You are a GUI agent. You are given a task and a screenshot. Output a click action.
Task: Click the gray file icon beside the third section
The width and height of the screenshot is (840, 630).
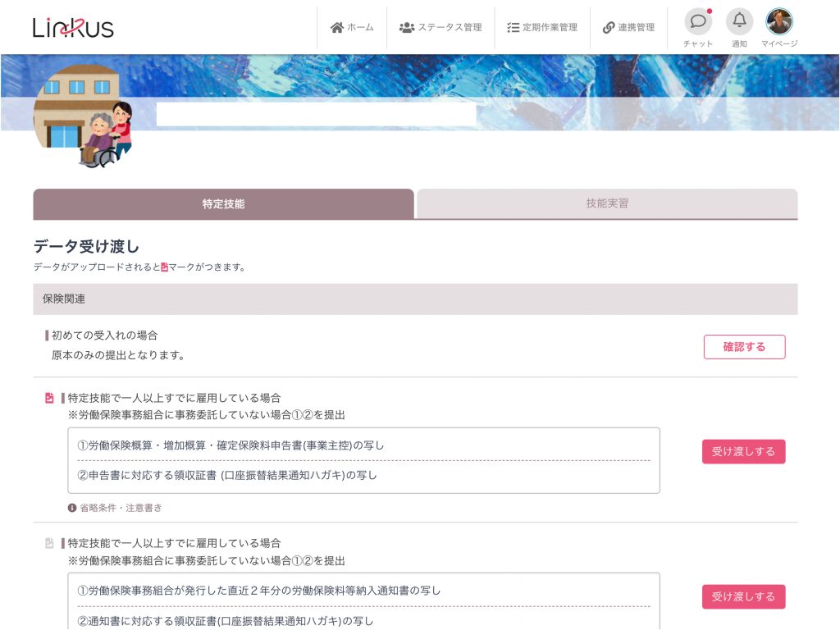[x=49, y=543]
